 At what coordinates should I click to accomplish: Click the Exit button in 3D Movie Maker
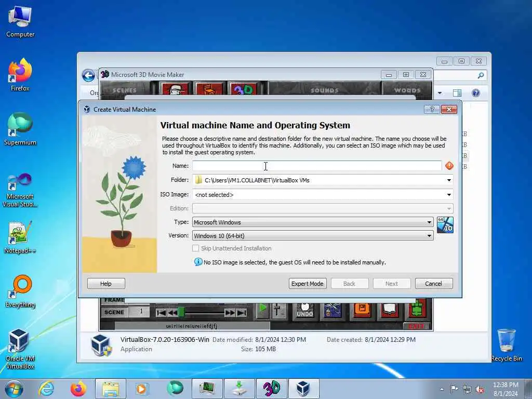pos(417,326)
